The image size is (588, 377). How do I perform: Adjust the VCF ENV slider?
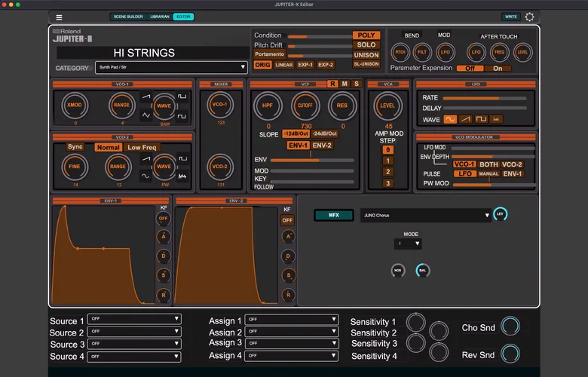coord(312,160)
